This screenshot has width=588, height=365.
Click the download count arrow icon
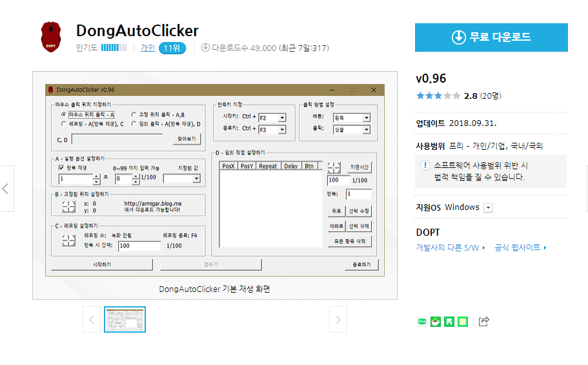tap(205, 48)
